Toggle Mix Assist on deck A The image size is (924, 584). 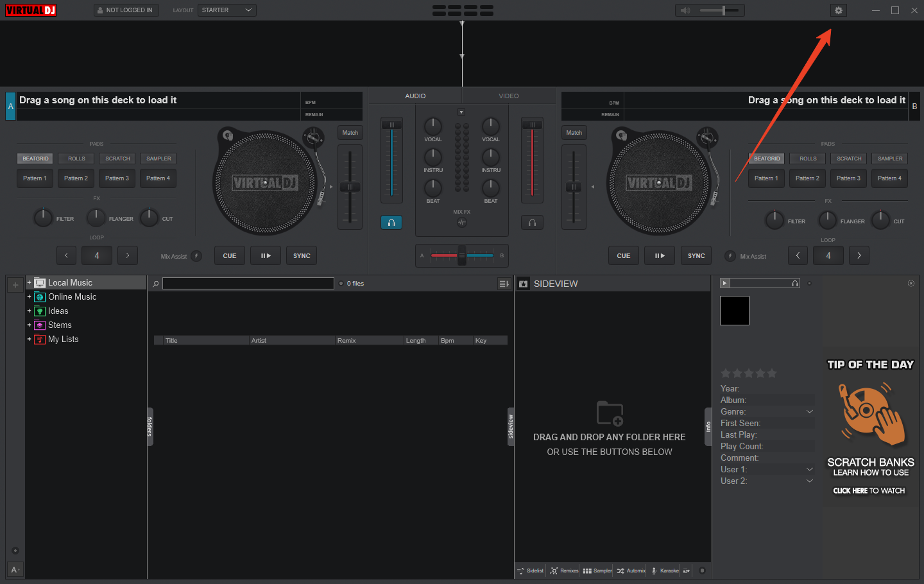[x=197, y=256]
